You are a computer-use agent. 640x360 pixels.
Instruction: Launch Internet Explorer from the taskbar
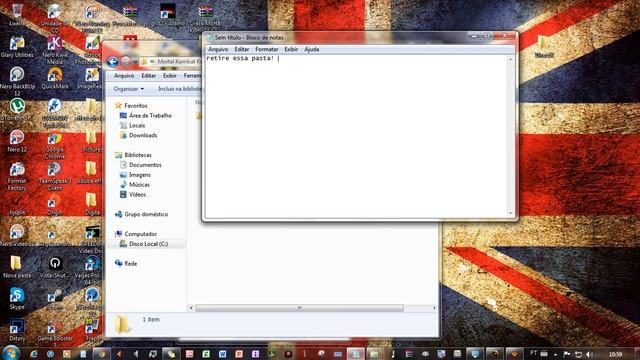[33, 354]
